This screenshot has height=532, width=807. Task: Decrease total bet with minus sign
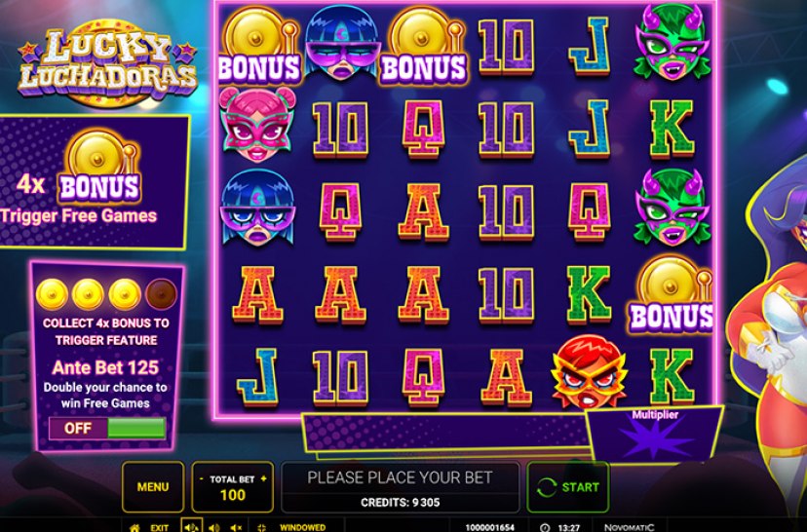click(202, 479)
